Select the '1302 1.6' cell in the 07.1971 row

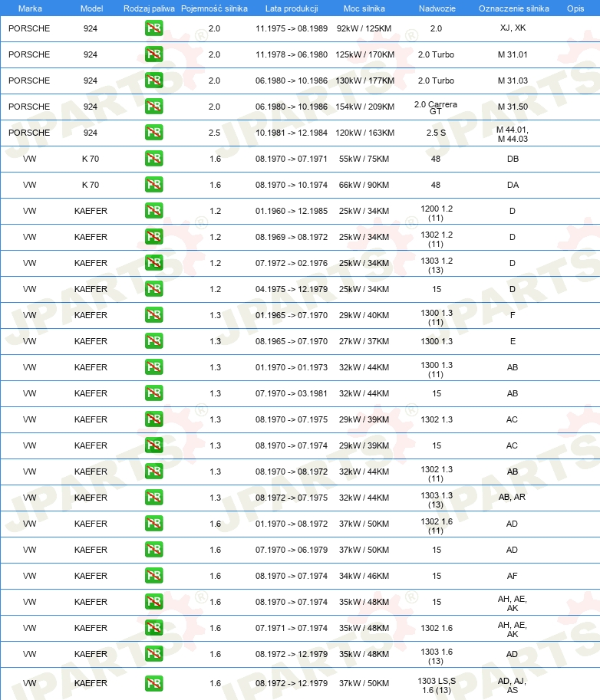click(437, 628)
